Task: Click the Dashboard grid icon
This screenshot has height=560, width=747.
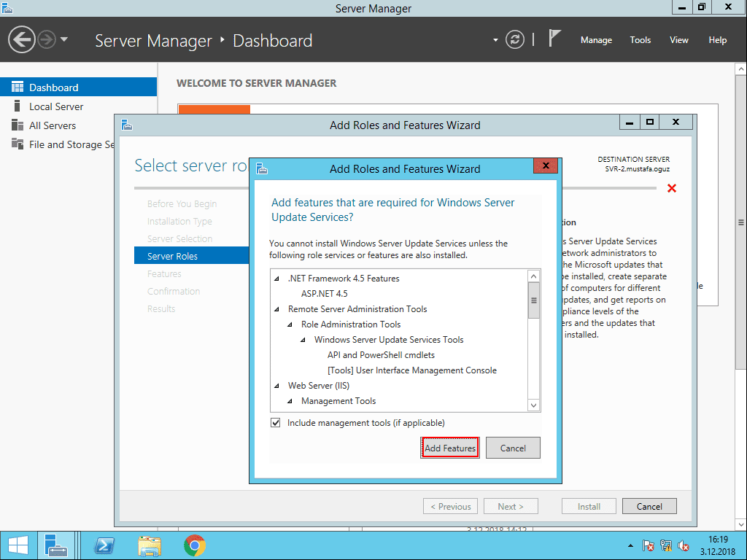Action: click(18, 87)
